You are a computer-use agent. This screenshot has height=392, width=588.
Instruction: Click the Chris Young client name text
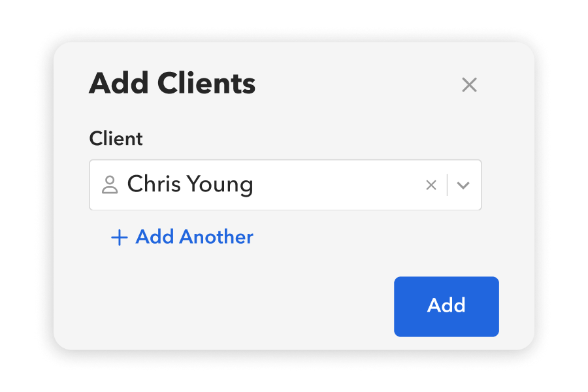[191, 185]
